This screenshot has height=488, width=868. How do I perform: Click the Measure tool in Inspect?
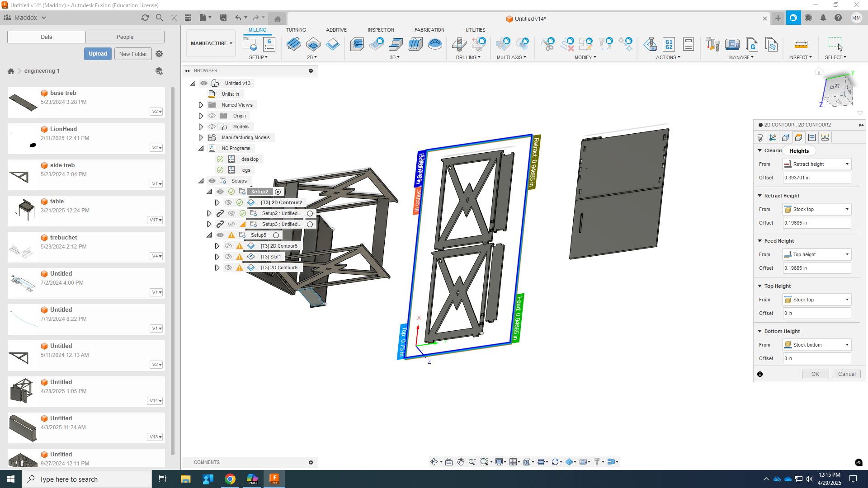pos(801,44)
